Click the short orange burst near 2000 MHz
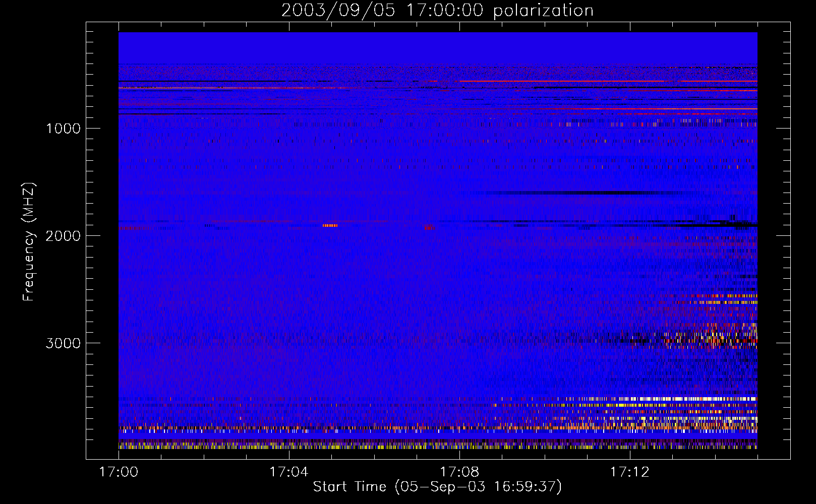816x504 pixels. click(x=330, y=225)
